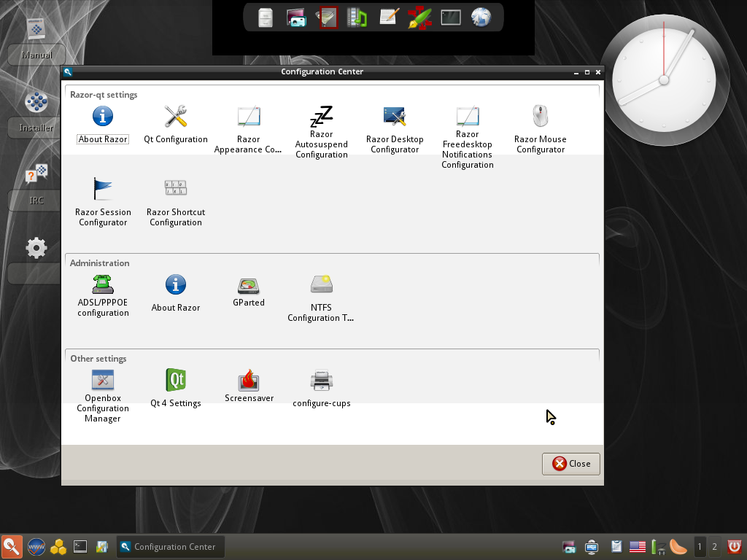Open globe web browser in top dock

tap(481, 18)
